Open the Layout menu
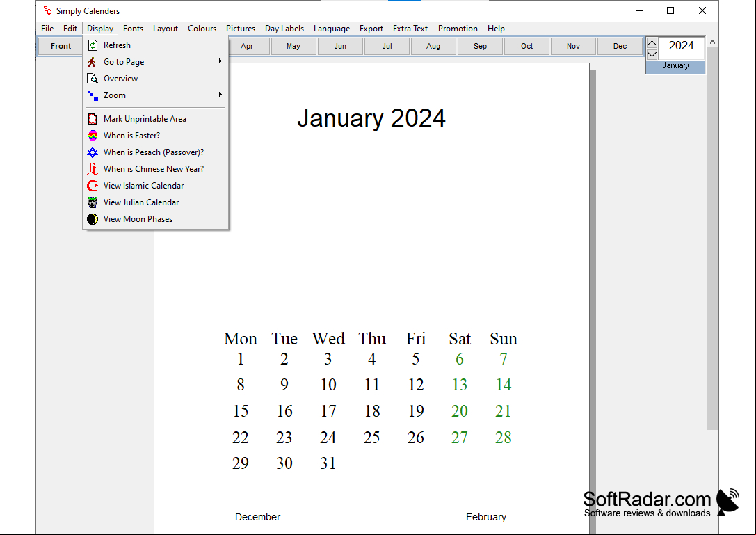The height and width of the screenshot is (535, 756). [x=166, y=29]
